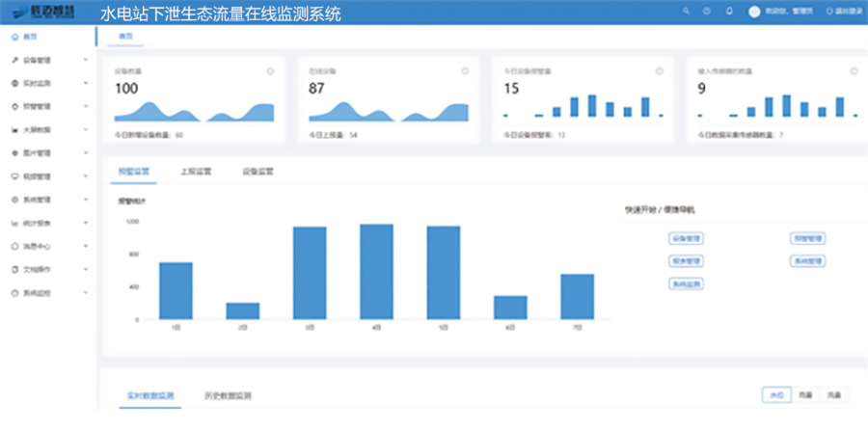Switch to the 上报监管 tab
Image resolution: width=868 pixels, height=430 pixels.
point(196,172)
